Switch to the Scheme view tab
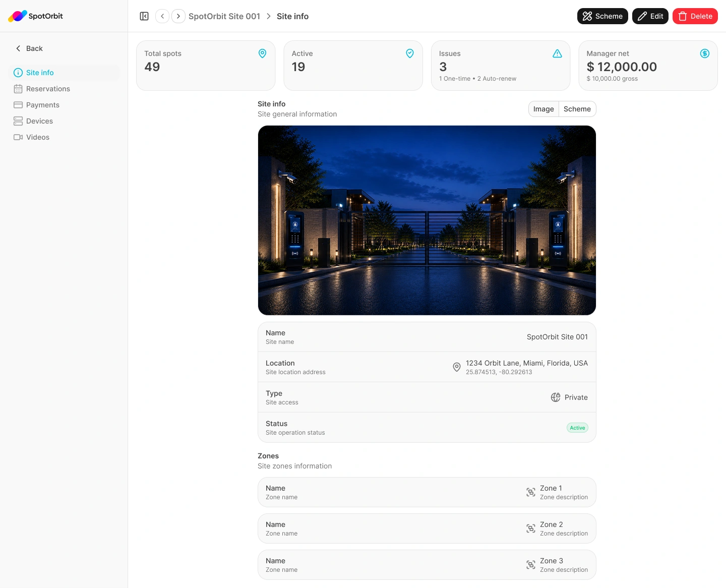This screenshot has width=726, height=588. tap(577, 109)
